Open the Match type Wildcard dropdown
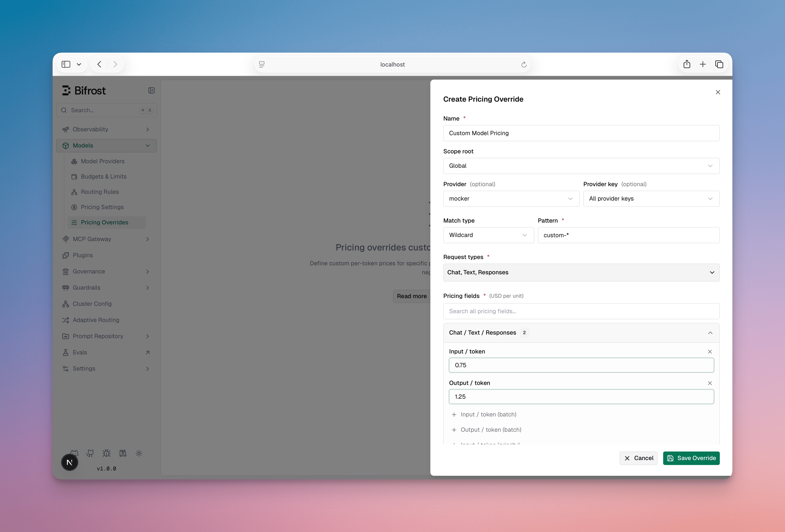This screenshot has width=785, height=532. 488,235
